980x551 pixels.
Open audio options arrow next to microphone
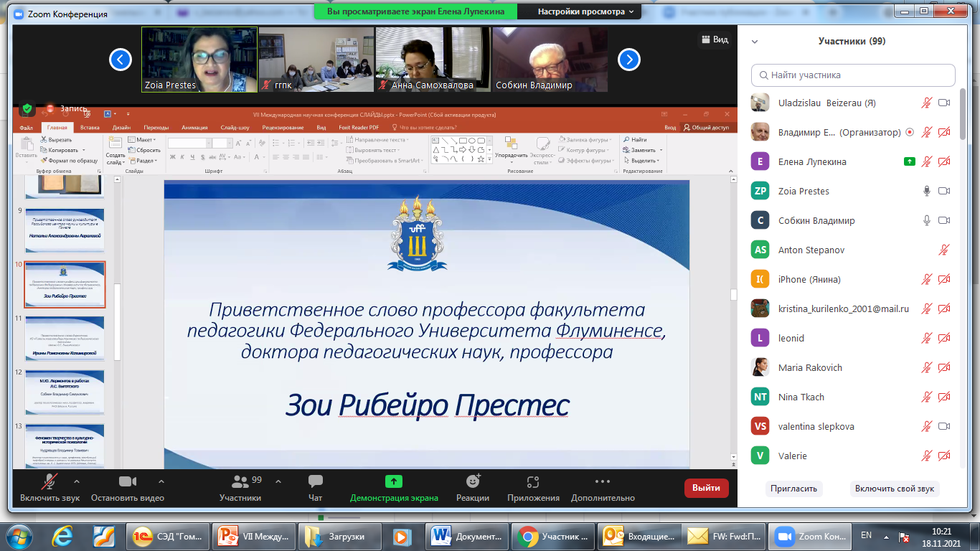pyautogui.click(x=76, y=481)
